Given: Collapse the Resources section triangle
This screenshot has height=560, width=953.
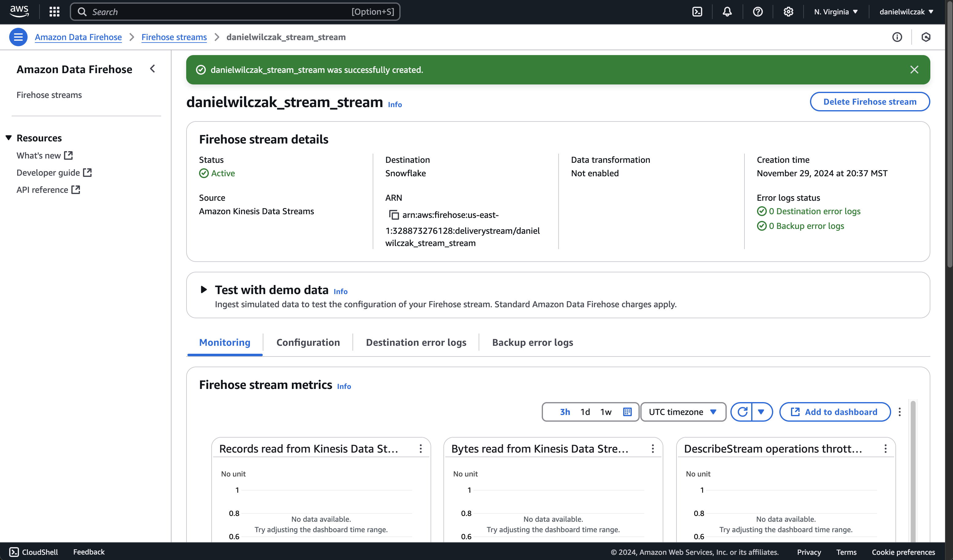Looking at the screenshot, I should [x=9, y=138].
